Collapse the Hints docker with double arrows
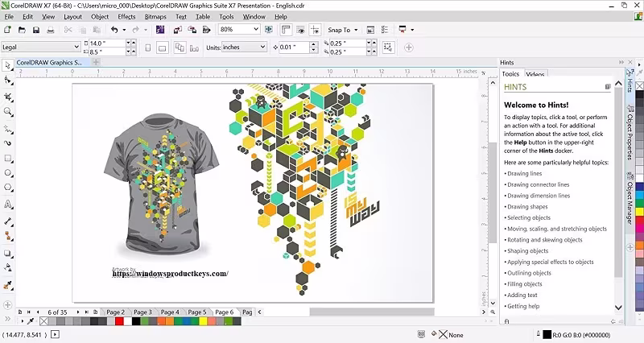644x343 pixels. (x=621, y=63)
